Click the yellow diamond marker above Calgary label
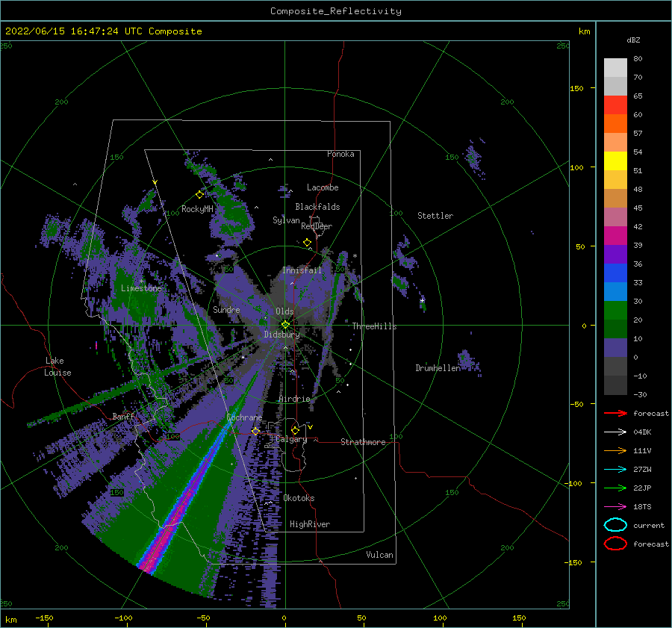Viewport: 672px width, 628px height. [295, 430]
